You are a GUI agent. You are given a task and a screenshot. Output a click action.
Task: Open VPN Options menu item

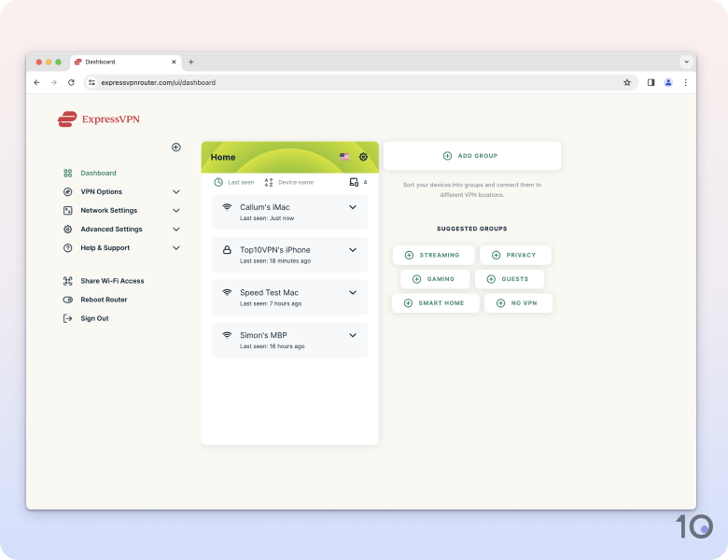click(101, 191)
